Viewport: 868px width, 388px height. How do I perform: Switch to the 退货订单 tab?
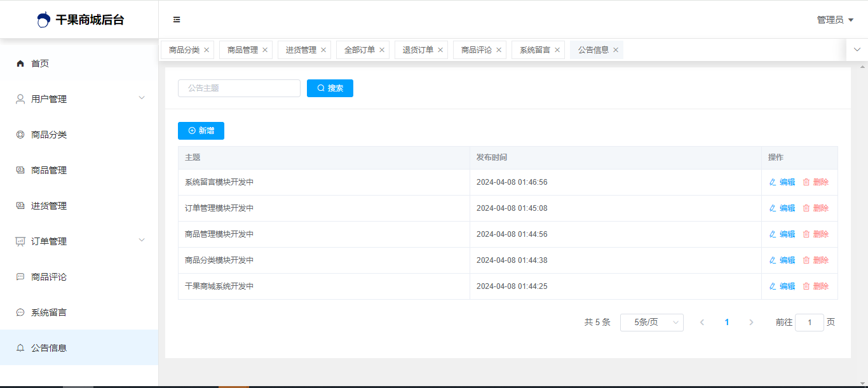(417, 50)
